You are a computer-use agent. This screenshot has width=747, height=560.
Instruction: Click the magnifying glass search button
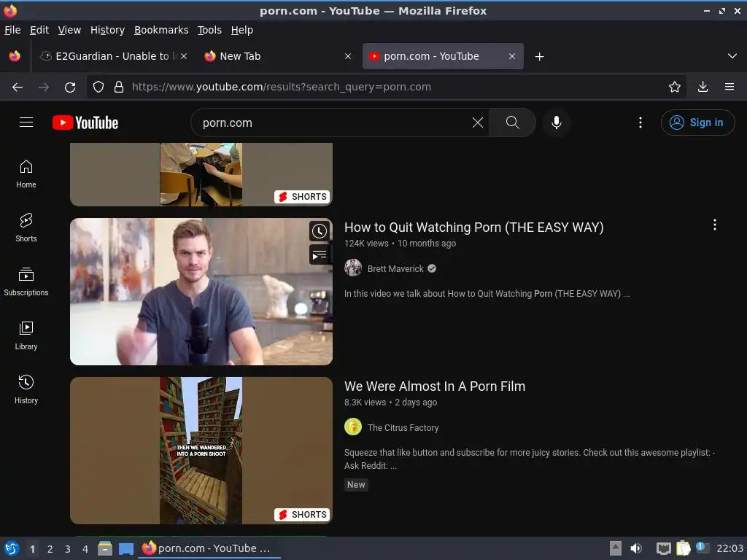coord(513,122)
